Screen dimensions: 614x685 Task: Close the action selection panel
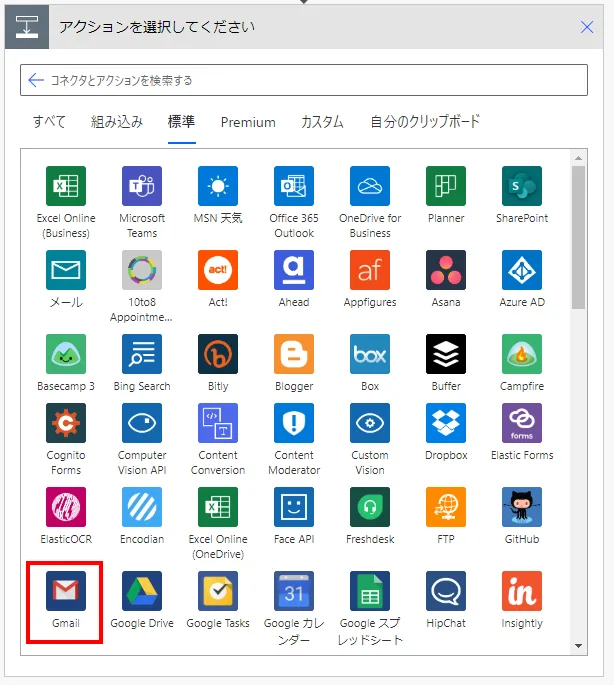[x=587, y=27]
